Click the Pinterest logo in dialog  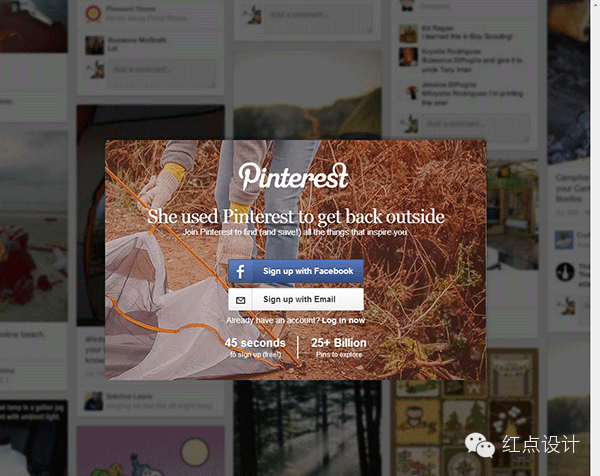click(x=293, y=176)
